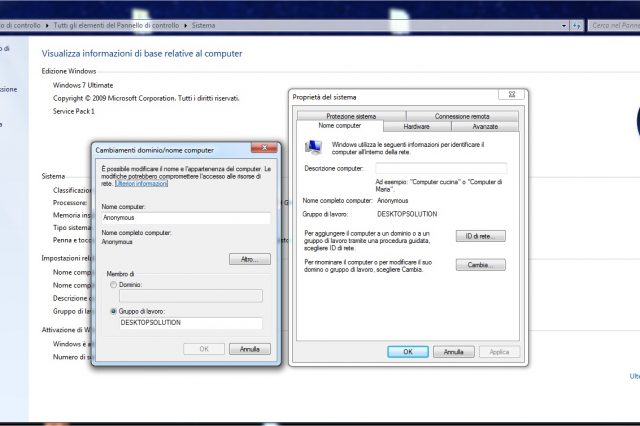Click Annulla in Proprietà del sistema

(453, 352)
